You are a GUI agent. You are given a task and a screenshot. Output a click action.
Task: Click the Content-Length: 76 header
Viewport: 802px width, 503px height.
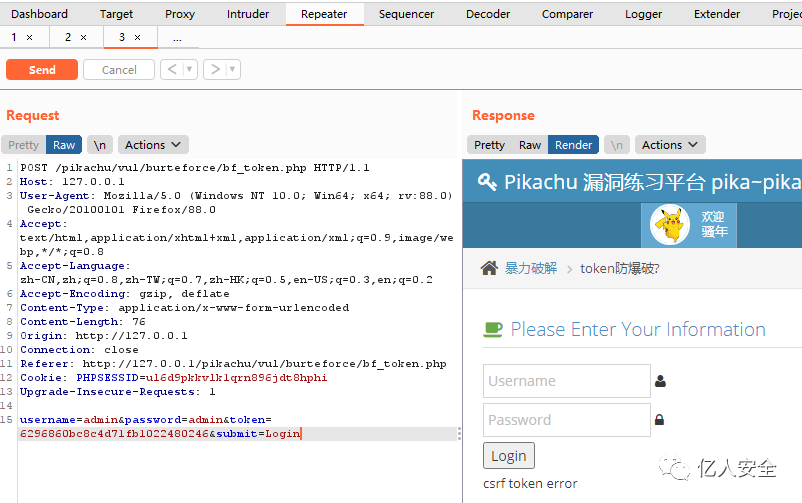pyautogui.click(x=82, y=321)
